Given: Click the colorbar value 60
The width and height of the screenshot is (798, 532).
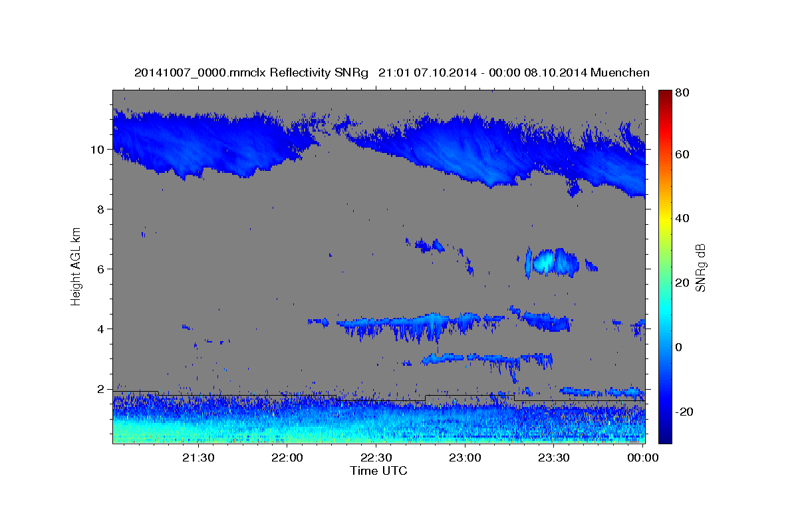Looking at the screenshot, I should (x=682, y=154).
